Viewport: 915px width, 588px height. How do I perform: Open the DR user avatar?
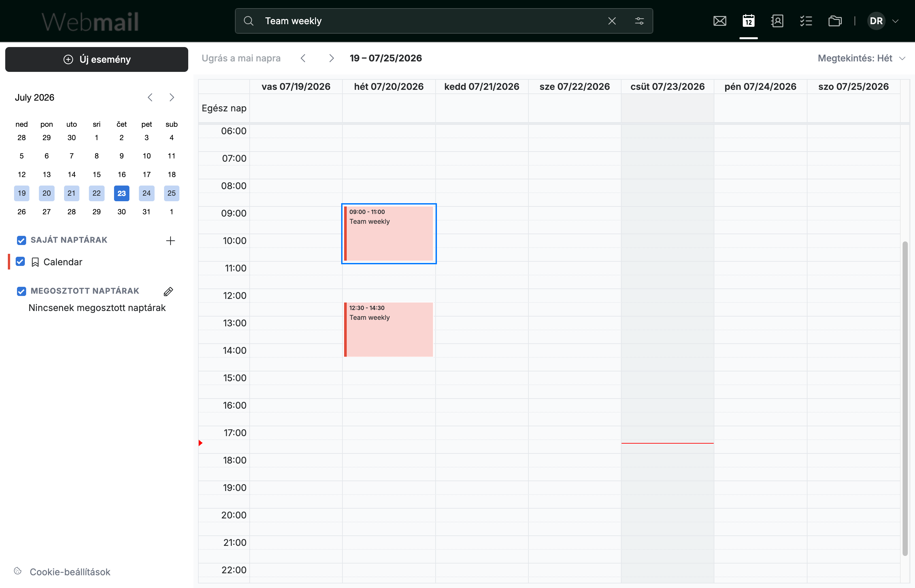[876, 21]
